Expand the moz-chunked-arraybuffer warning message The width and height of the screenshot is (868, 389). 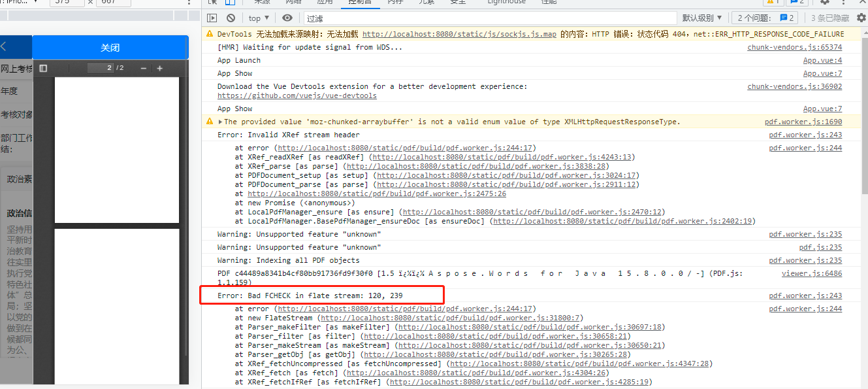pyautogui.click(x=220, y=122)
